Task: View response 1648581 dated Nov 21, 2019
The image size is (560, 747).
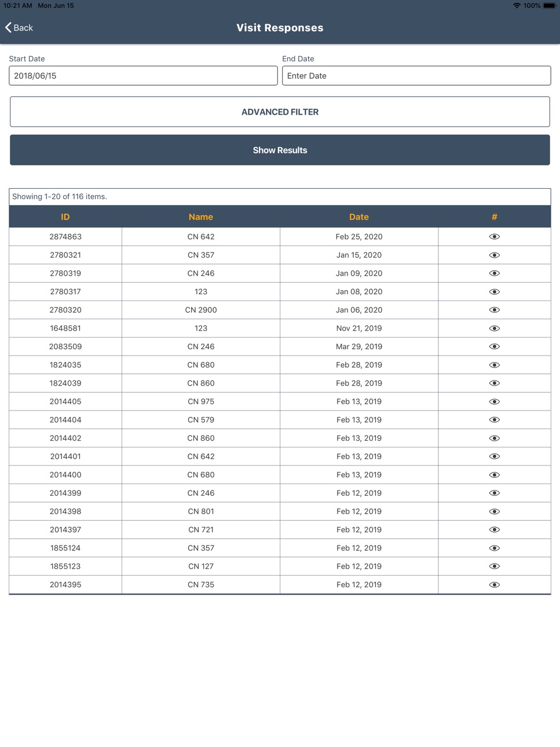Action: tap(494, 328)
